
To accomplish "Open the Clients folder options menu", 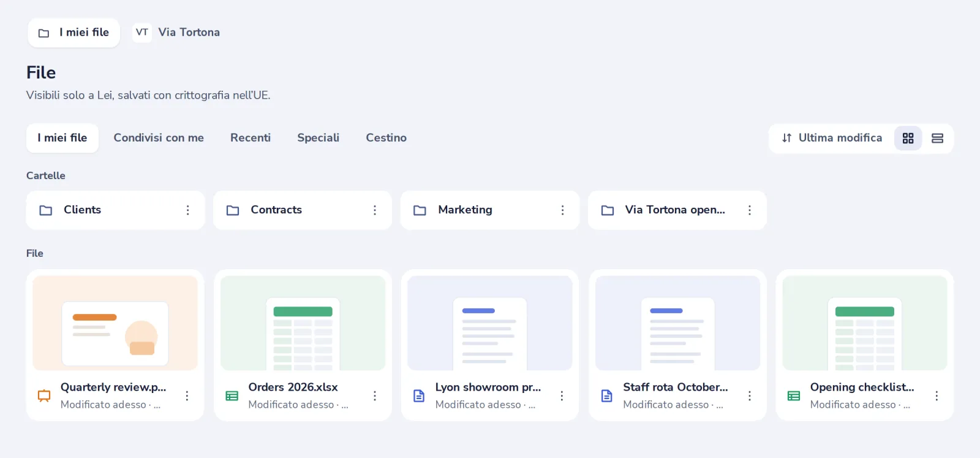I will (x=187, y=210).
